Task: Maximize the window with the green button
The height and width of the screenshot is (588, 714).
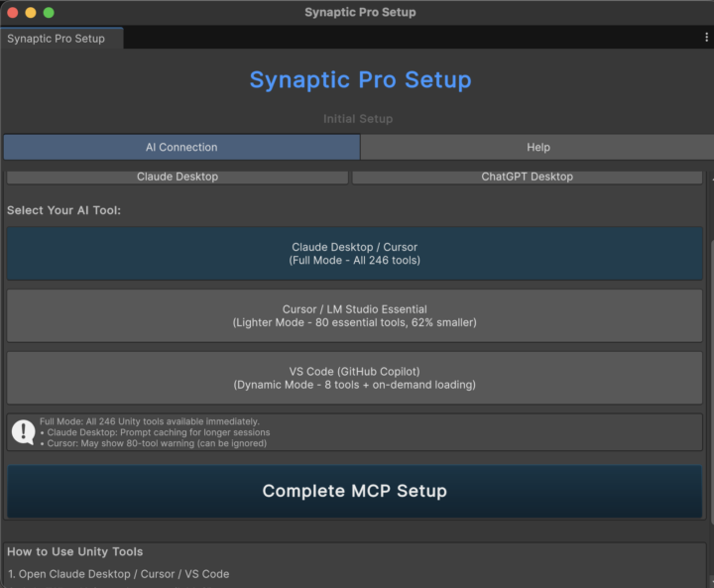Action: pos(50,12)
